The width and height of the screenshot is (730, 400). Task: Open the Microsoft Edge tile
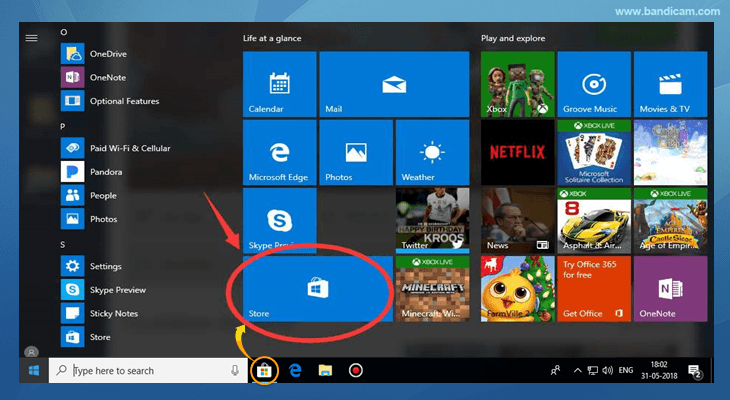[279, 152]
